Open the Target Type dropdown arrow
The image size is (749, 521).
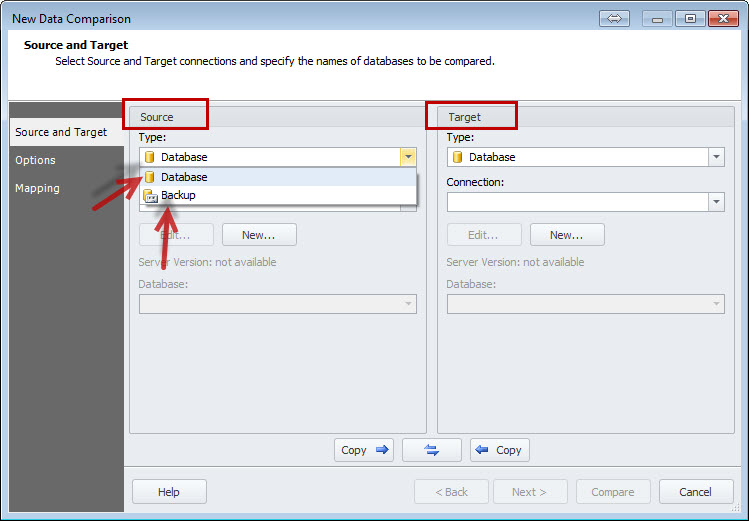click(x=716, y=157)
